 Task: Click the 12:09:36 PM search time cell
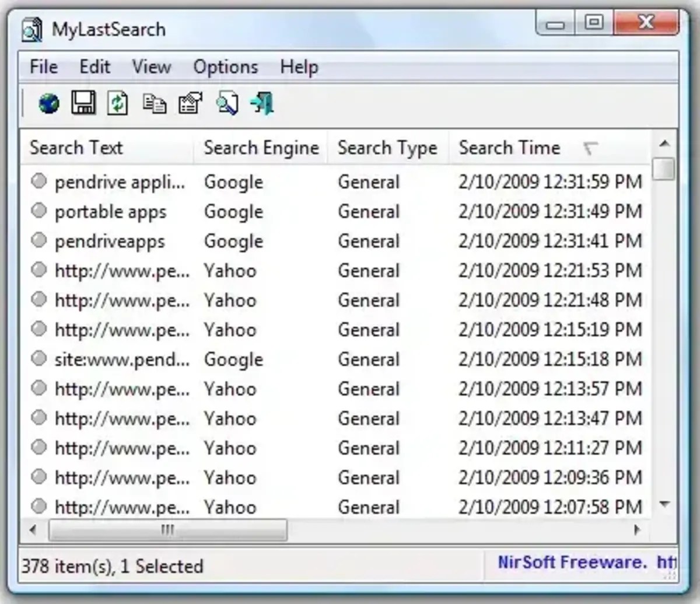[550, 477]
